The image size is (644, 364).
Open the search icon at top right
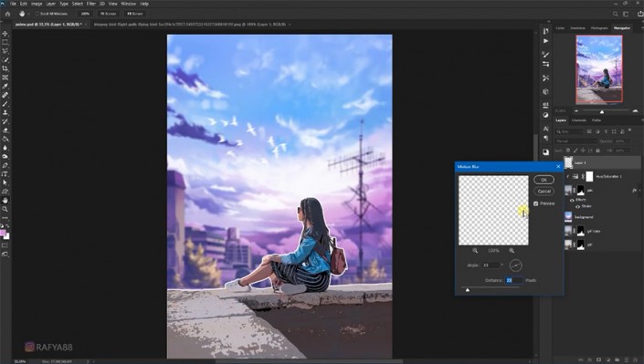coord(616,14)
